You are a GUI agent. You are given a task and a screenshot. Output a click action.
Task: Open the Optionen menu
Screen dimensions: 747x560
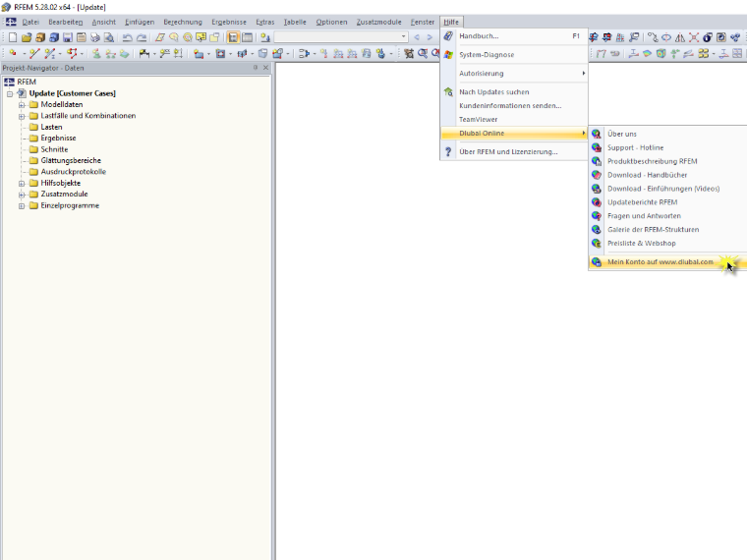[331, 22]
